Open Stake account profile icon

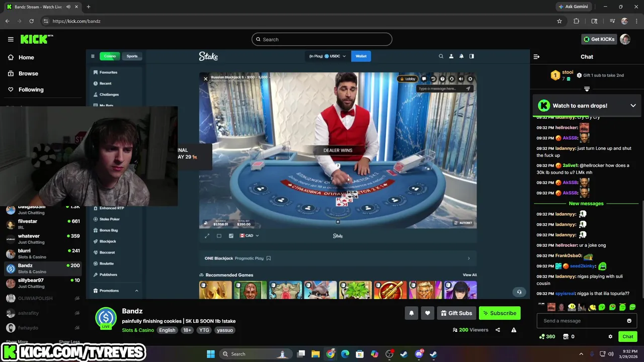(451, 56)
